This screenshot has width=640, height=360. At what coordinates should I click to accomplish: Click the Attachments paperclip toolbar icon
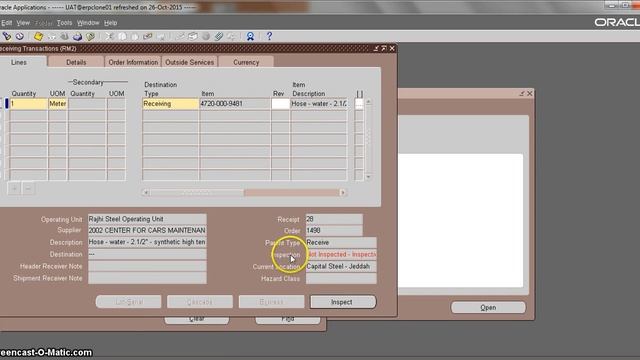pos(218,36)
